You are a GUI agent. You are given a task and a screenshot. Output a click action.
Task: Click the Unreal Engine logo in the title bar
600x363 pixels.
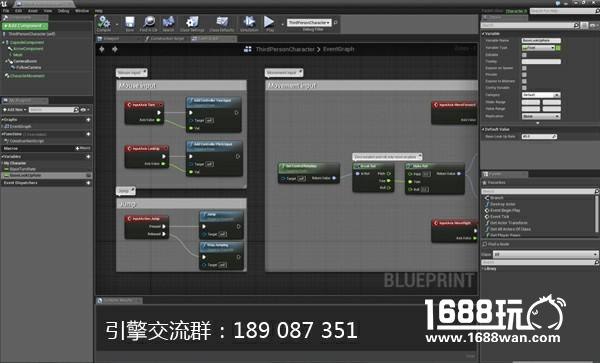point(4,4)
